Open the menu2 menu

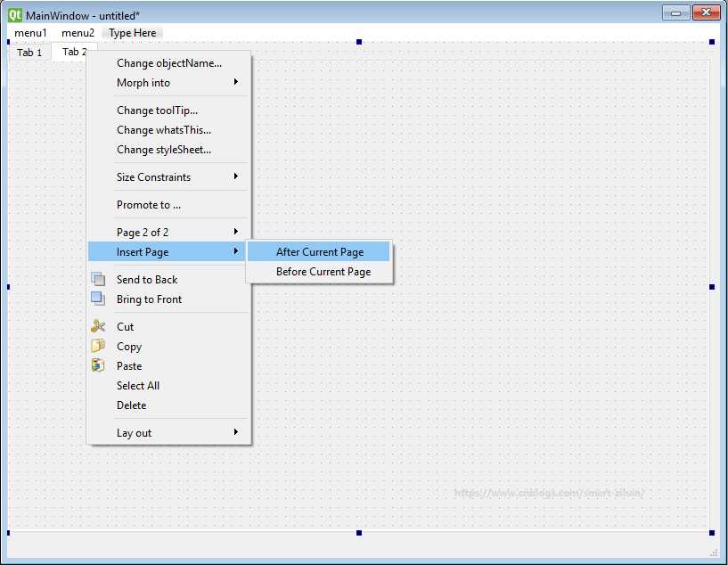tap(78, 33)
